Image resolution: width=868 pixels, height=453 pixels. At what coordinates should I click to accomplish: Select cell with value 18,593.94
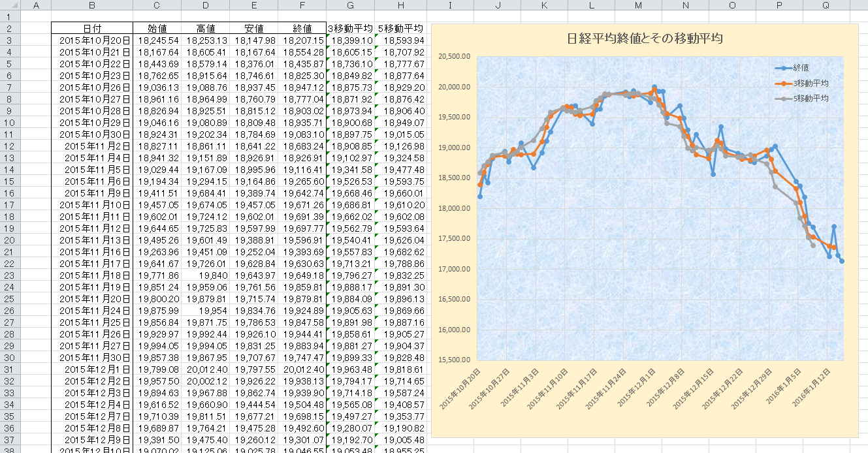pos(401,40)
